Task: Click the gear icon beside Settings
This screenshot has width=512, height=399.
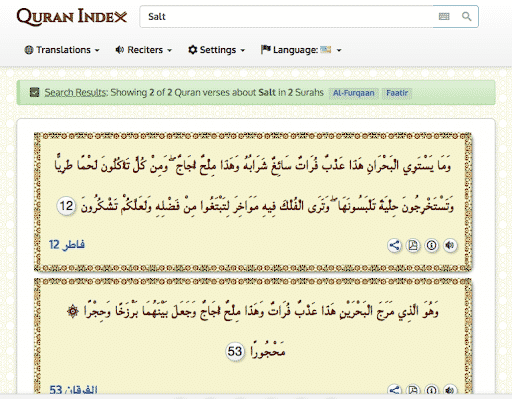Action: [x=193, y=50]
